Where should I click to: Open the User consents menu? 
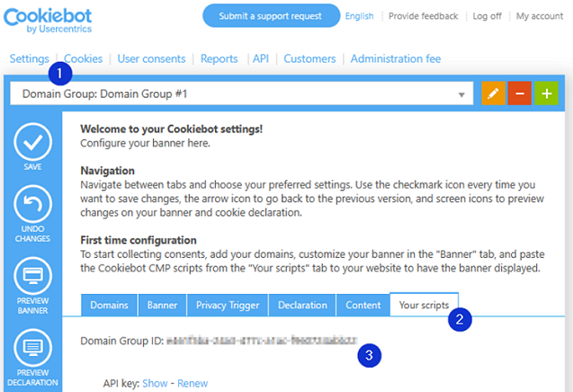(151, 58)
